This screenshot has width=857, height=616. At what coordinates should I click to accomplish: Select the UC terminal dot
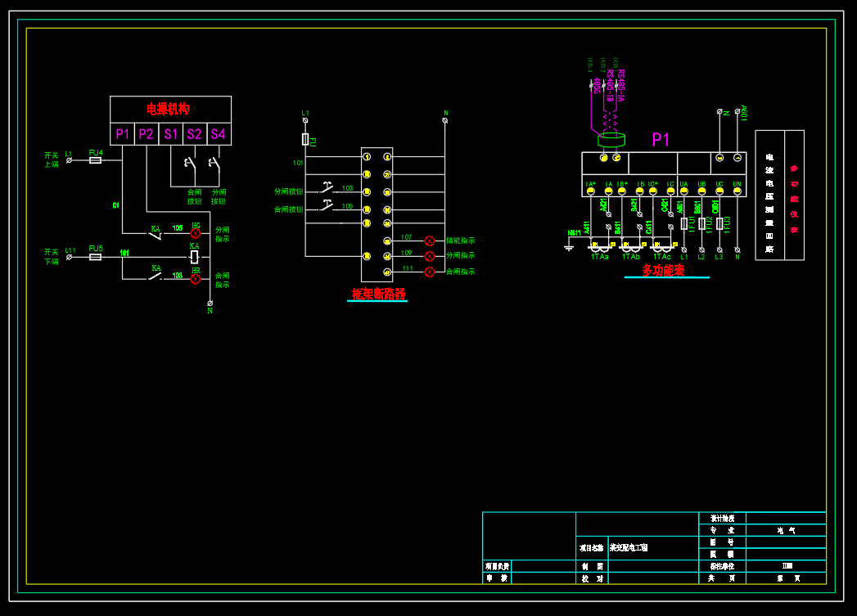point(719,191)
